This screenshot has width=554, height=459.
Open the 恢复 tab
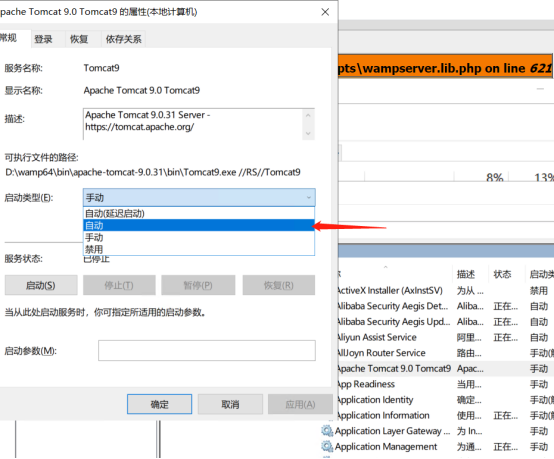tap(79, 39)
